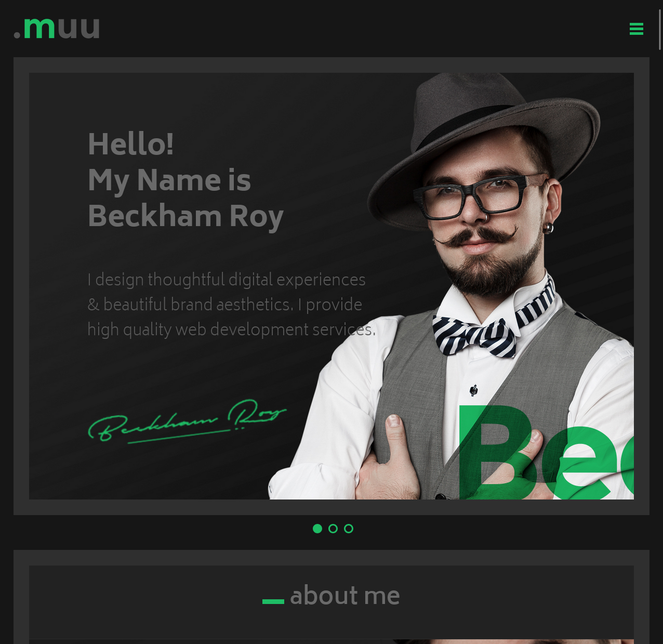663x644 pixels.
Task: Open the green hamburger menu
Action: [x=636, y=29]
